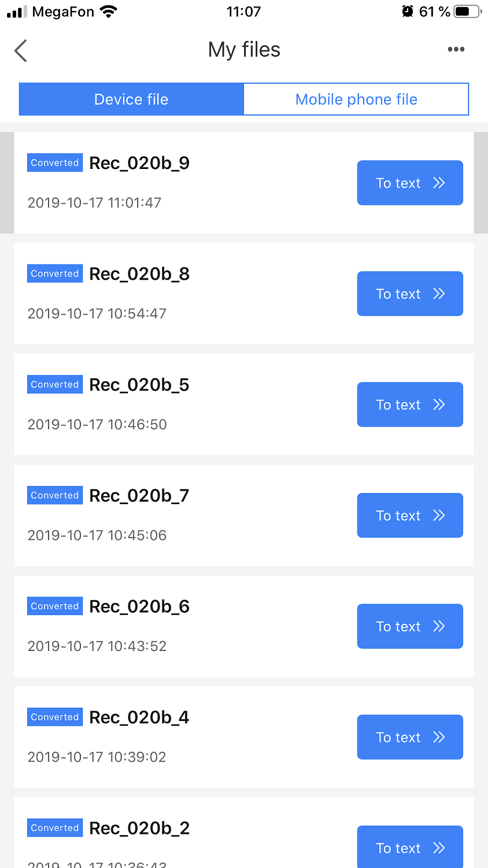The image size is (488, 868).
Task: Tap To text button for Rec_020b_6
Action: [410, 626]
